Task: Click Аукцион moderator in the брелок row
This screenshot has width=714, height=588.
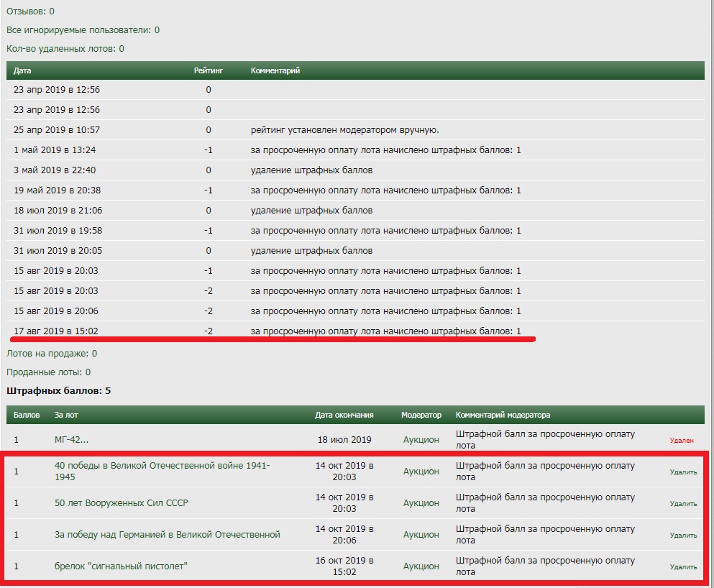Action: (x=421, y=566)
